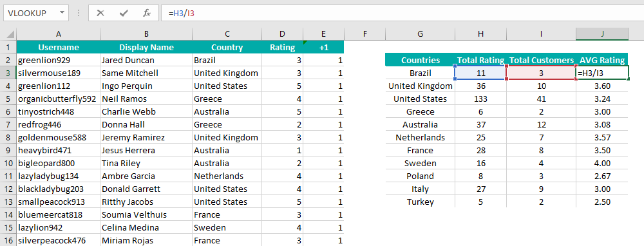Viewport: 644px width, 246px height.
Task: Click Total Rating value 37 for Australia
Action: click(480, 124)
